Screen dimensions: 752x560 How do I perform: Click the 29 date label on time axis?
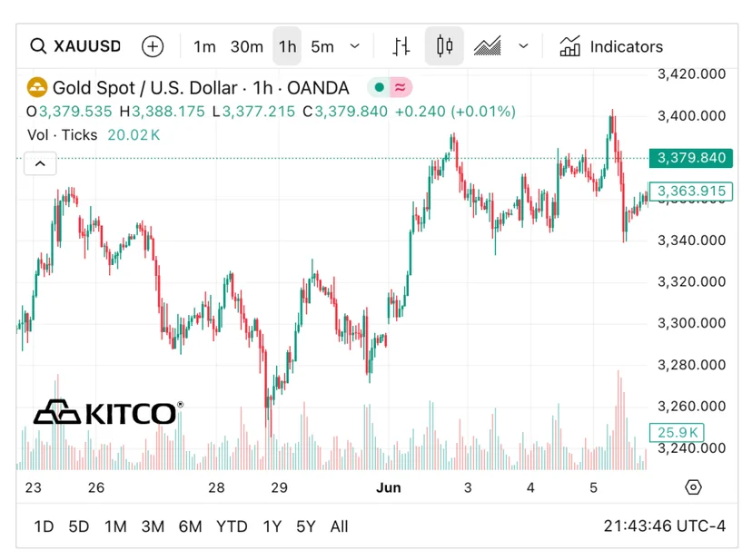coord(279,487)
